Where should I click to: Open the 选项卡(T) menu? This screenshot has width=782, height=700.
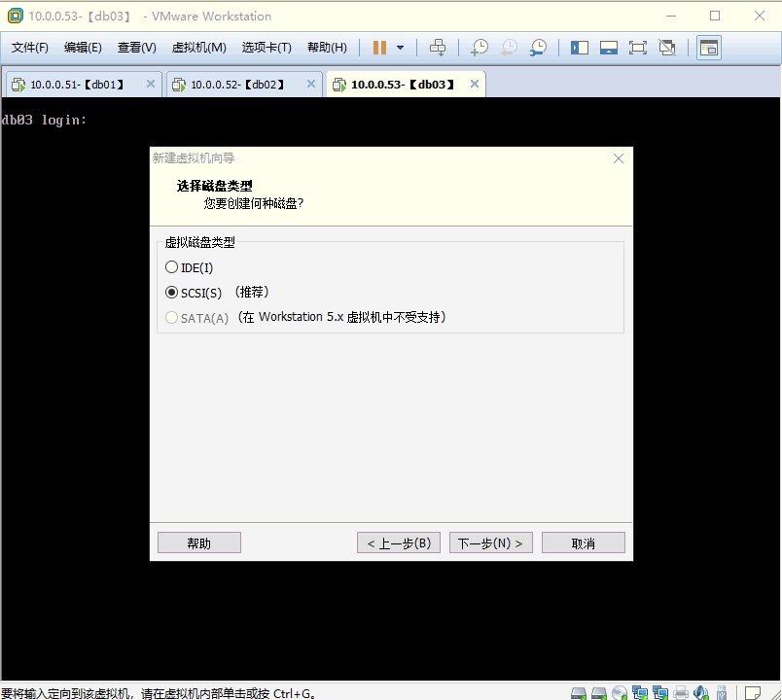[267, 48]
